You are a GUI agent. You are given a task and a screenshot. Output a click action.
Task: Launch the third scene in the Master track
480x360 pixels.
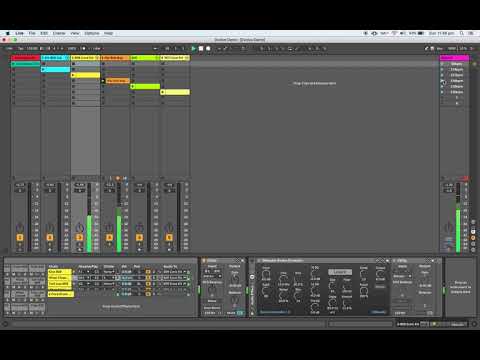coord(442,75)
